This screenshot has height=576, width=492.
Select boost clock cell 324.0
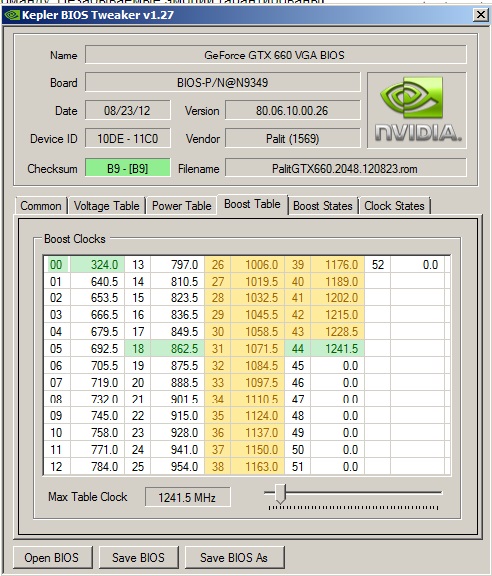pos(97,264)
